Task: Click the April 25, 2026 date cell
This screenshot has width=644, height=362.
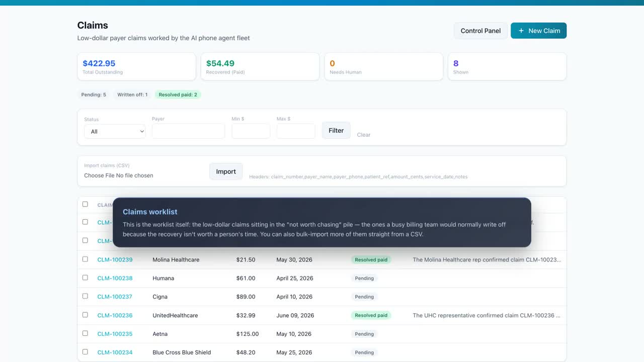Action: (x=295, y=279)
